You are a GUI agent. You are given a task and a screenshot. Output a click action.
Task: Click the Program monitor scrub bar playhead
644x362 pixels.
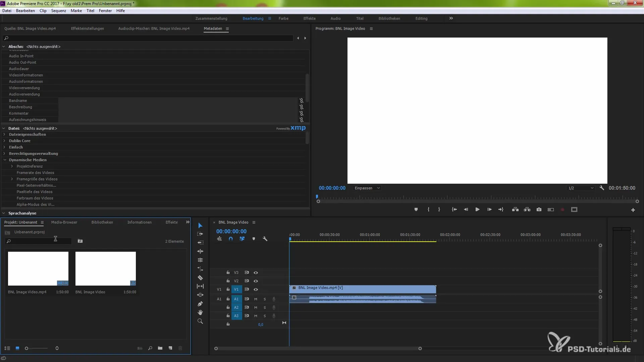click(x=317, y=197)
